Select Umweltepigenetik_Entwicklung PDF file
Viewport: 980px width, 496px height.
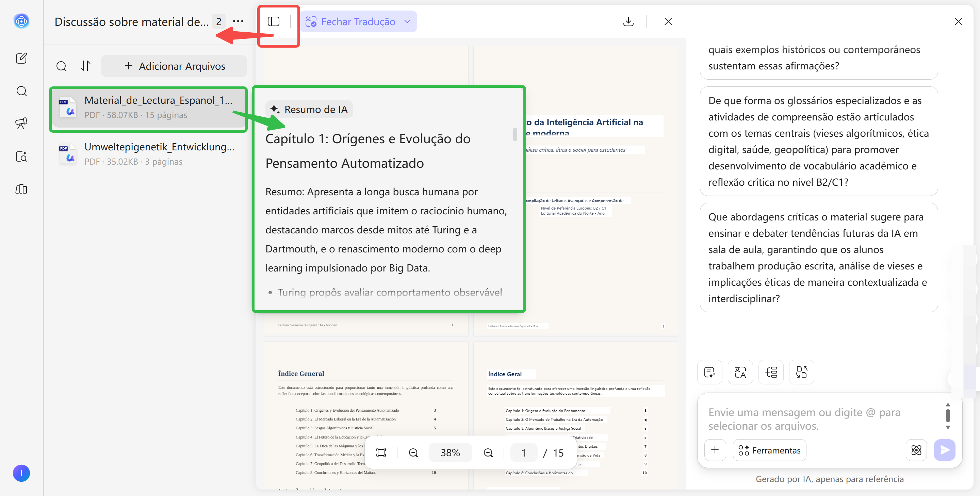pyautogui.click(x=148, y=154)
